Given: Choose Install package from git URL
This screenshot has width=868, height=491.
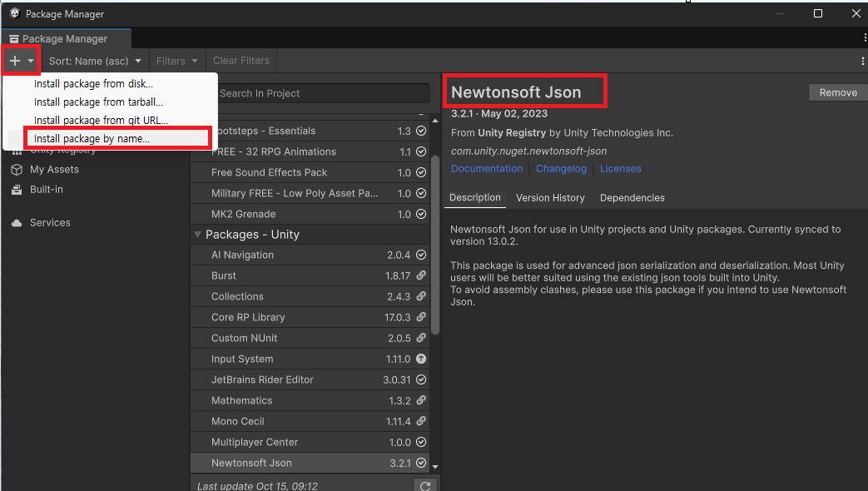Looking at the screenshot, I should [100, 121].
